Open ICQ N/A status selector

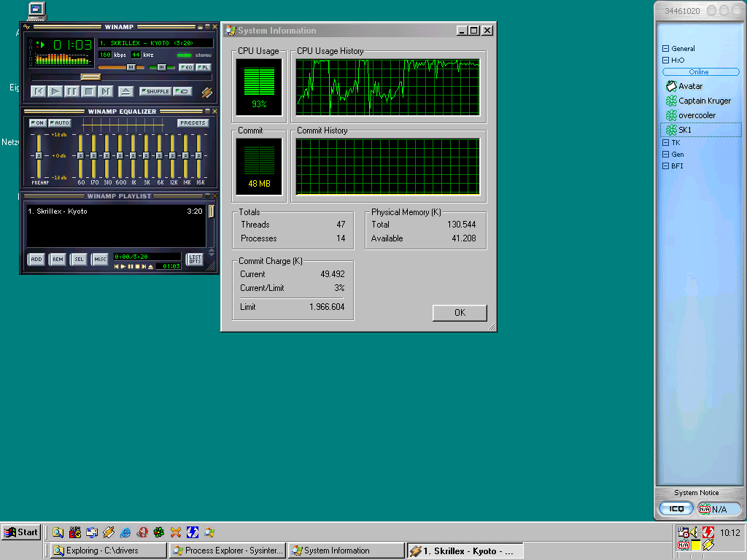(x=719, y=509)
